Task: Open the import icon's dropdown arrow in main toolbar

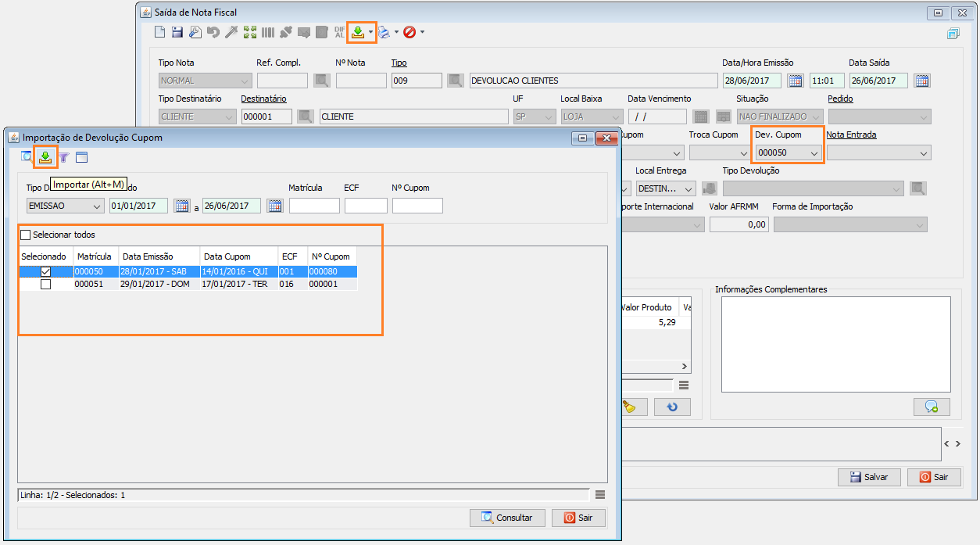Action: click(371, 32)
